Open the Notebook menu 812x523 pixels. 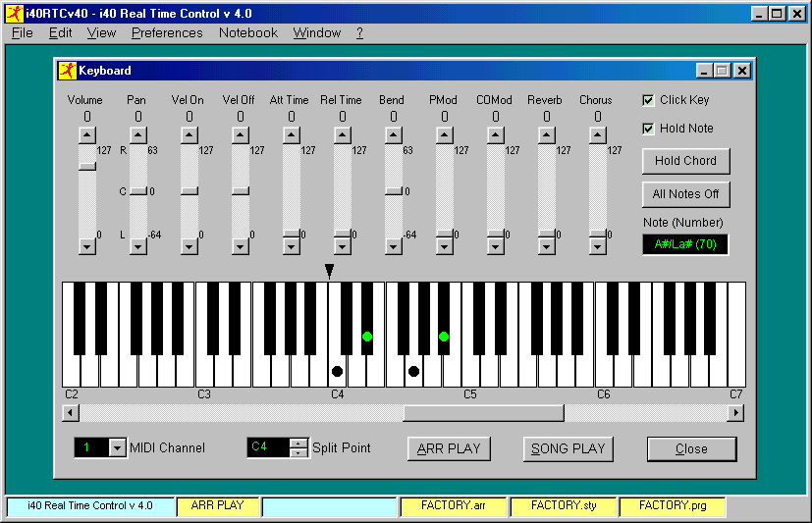[x=247, y=32]
